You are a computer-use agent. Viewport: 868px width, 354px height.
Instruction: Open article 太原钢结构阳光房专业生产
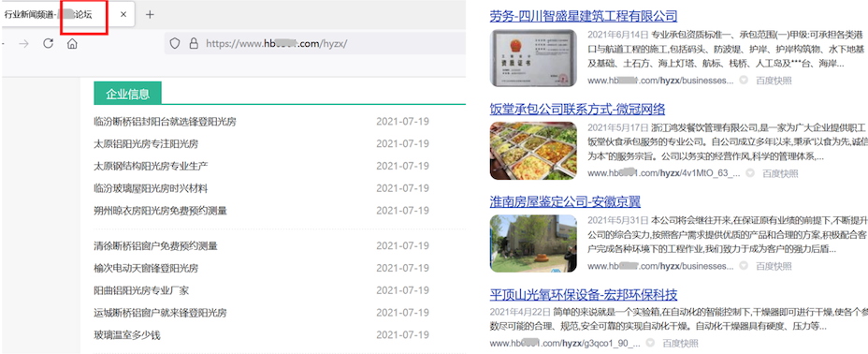[x=152, y=166]
